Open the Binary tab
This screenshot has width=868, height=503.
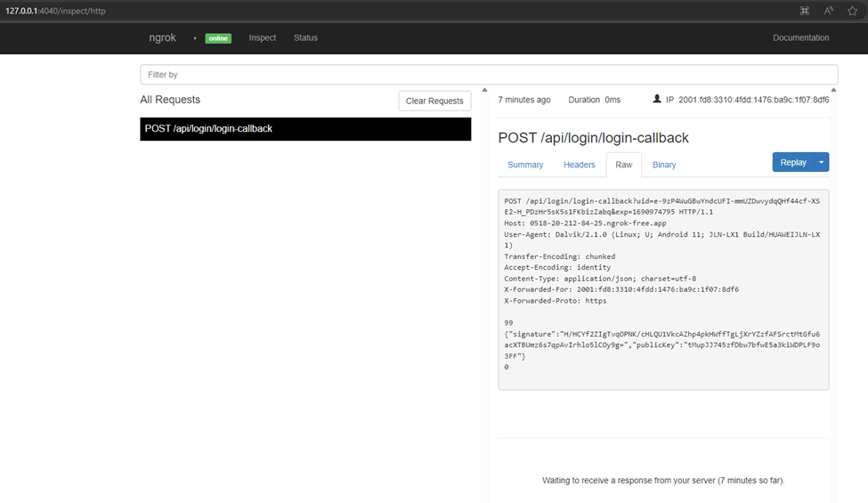(664, 165)
